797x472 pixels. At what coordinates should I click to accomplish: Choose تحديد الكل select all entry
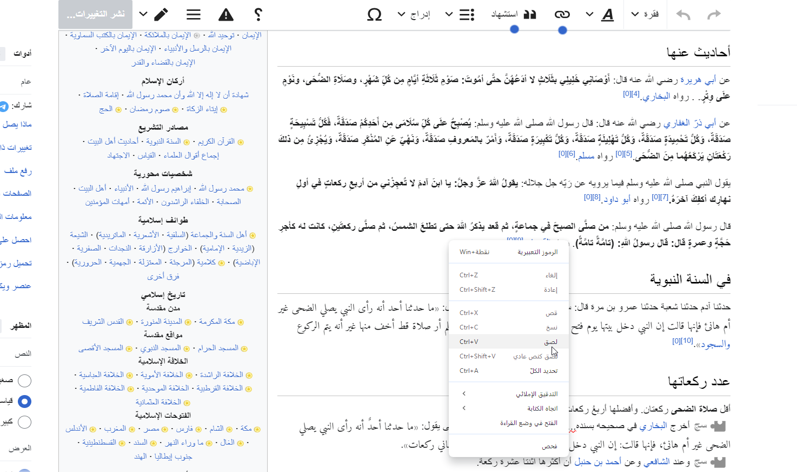[x=508, y=371]
